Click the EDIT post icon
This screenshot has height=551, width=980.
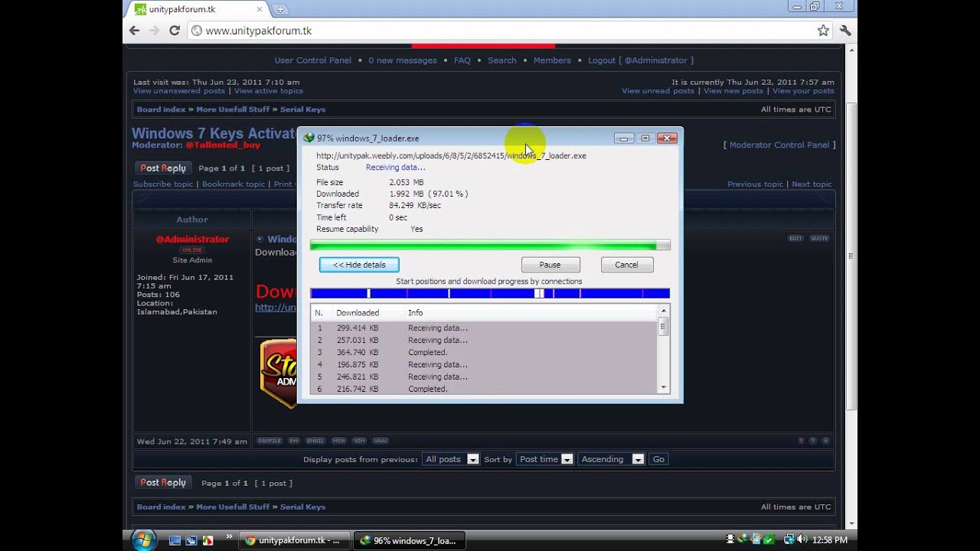795,238
